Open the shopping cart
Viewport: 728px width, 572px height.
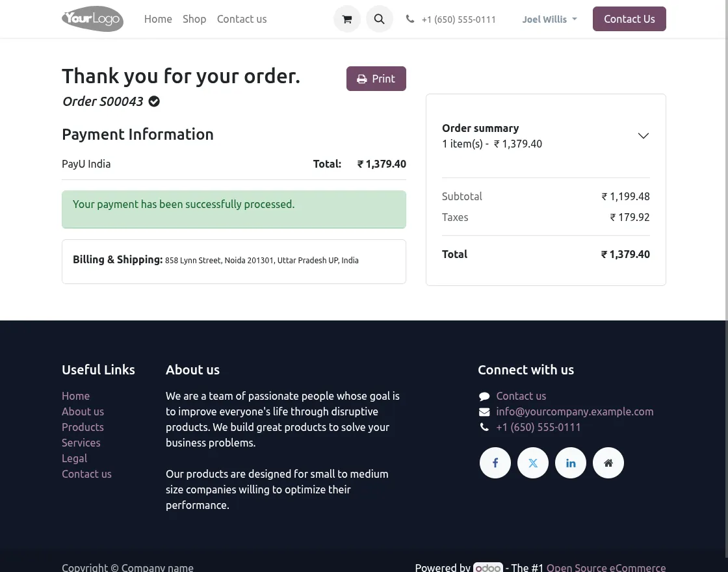pyautogui.click(x=347, y=19)
